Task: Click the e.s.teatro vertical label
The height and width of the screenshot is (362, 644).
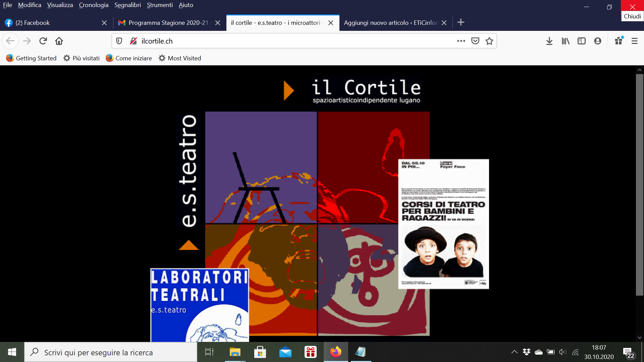Action: coord(189,171)
